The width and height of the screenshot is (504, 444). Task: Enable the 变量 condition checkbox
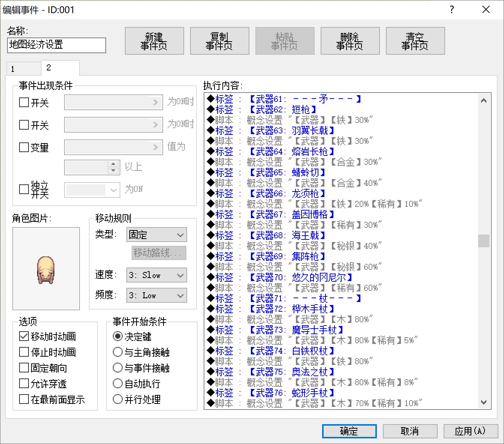[24, 147]
